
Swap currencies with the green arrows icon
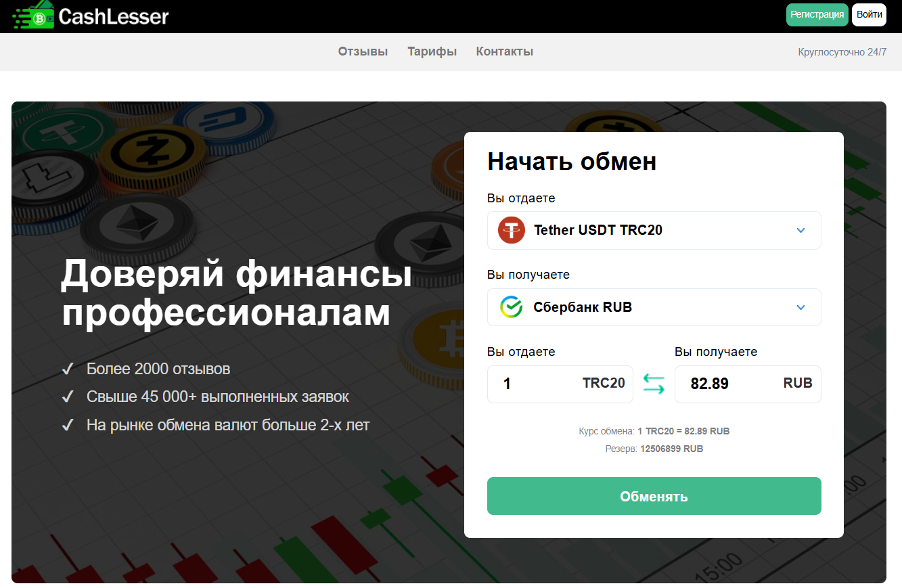[x=654, y=384]
